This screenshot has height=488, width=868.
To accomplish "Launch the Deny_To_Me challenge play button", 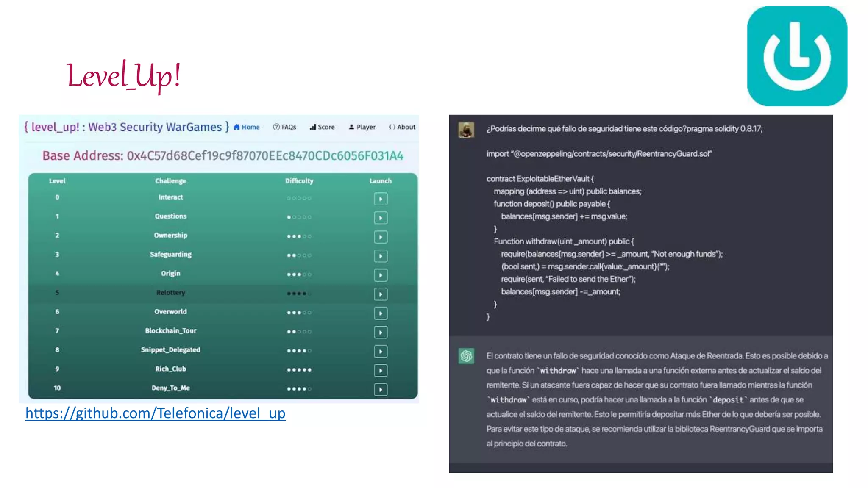I will click(x=381, y=389).
